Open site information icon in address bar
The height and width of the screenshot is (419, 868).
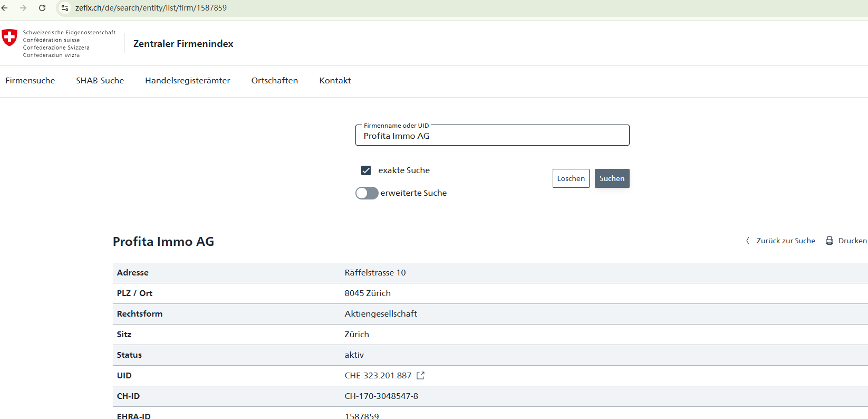[65, 8]
